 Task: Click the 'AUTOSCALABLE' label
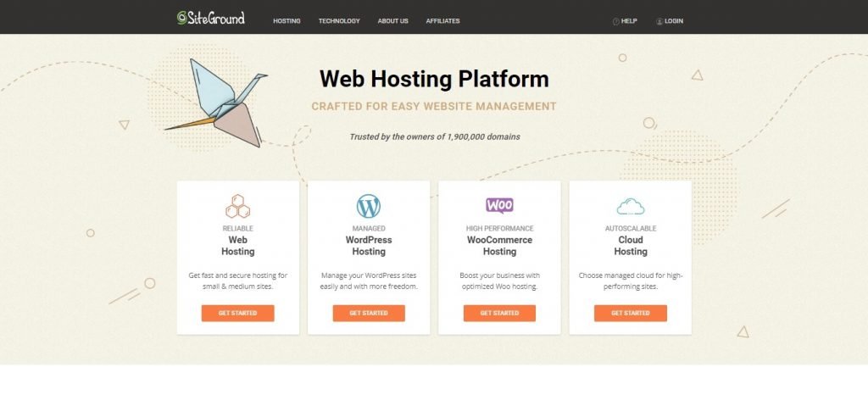631,229
